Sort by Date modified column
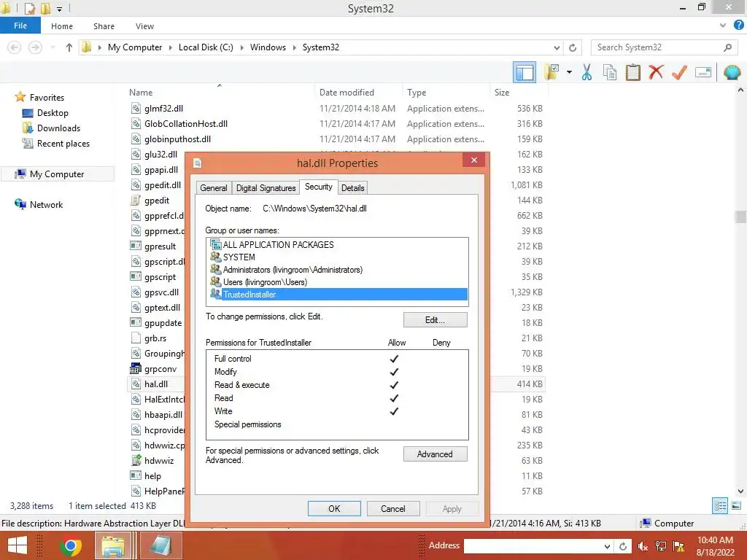 347,93
